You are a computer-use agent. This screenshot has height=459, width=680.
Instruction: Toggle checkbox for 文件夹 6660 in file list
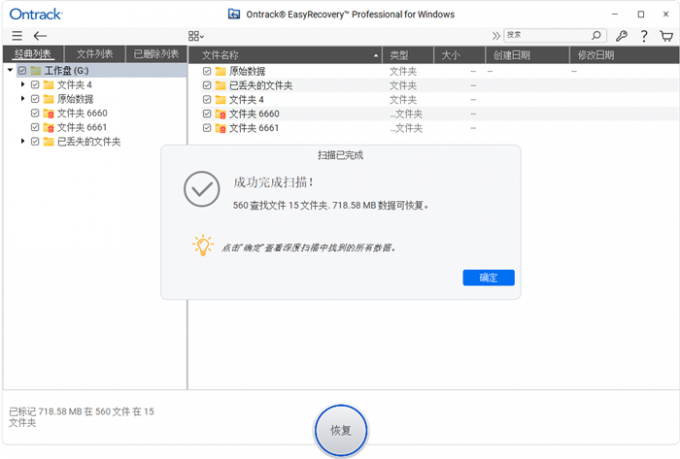(x=207, y=114)
